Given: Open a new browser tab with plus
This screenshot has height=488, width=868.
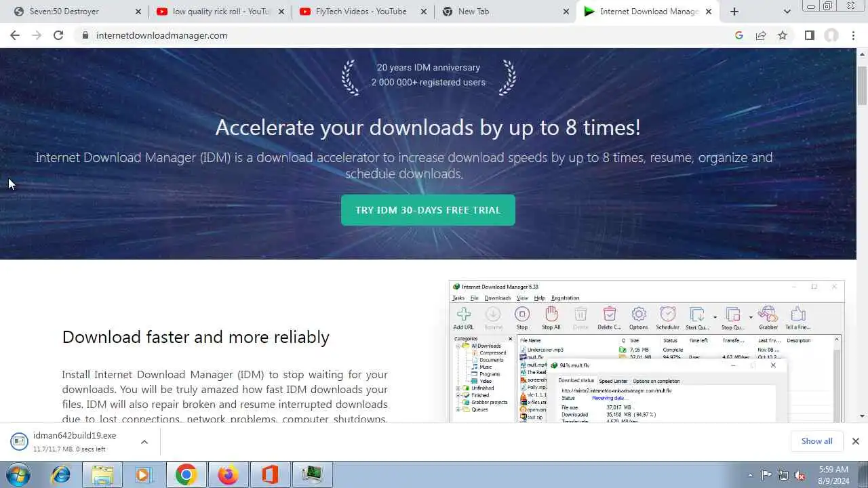Looking at the screenshot, I should click(x=734, y=12).
